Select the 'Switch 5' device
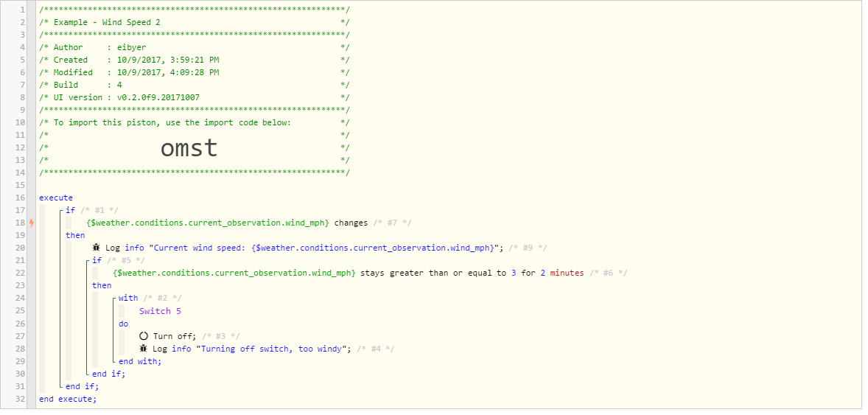Image resolution: width=868 pixels, height=415 pixels. pos(160,311)
